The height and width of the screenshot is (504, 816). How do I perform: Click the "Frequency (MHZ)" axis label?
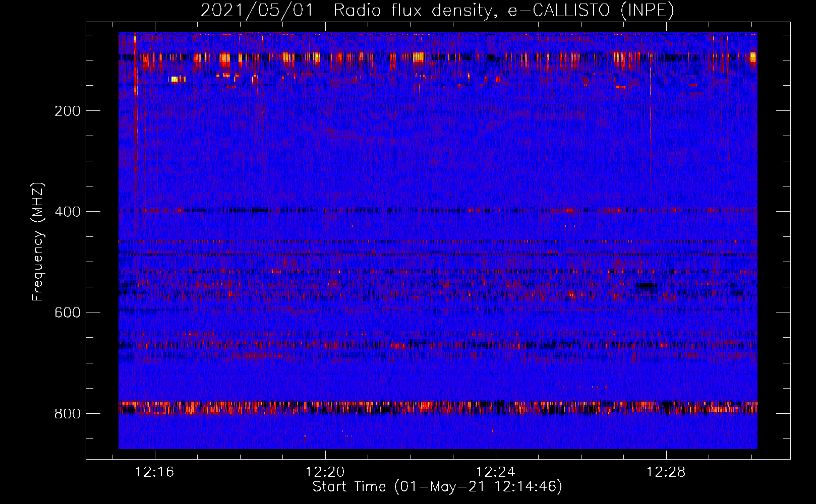click(x=38, y=242)
